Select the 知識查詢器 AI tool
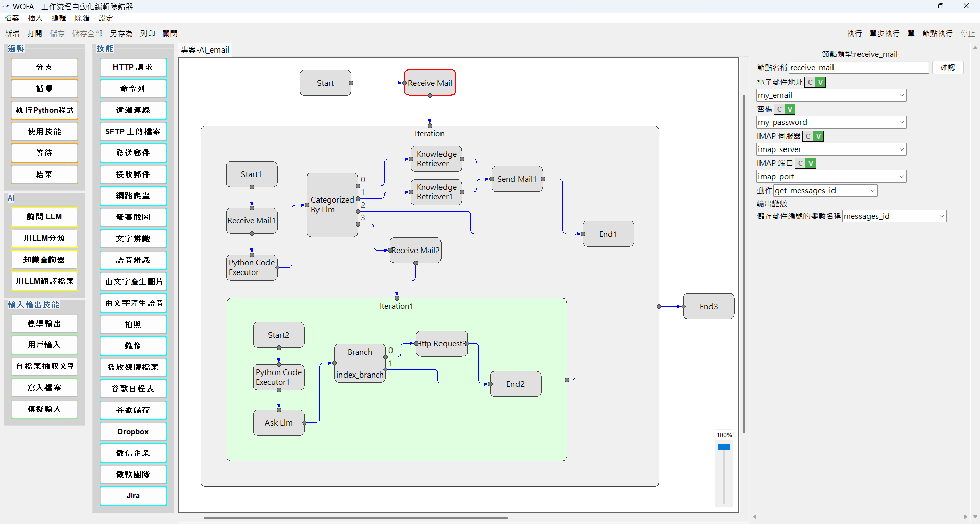980x524 pixels. (44, 260)
